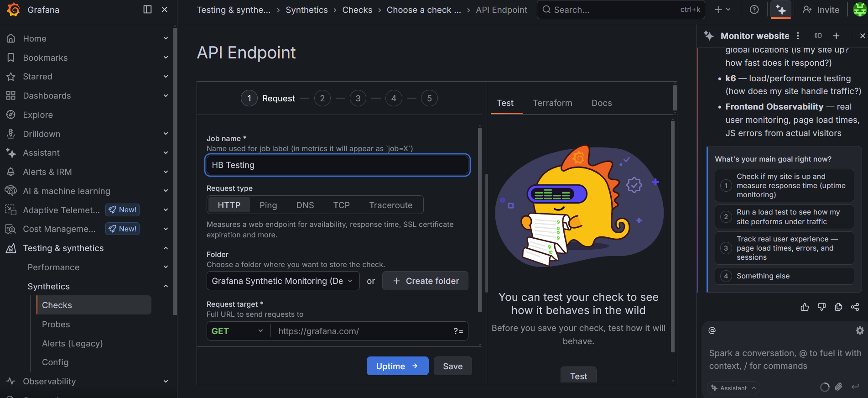The height and width of the screenshot is (398, 868).
Task: Click the Job name input field
Action: pos(338,165)
